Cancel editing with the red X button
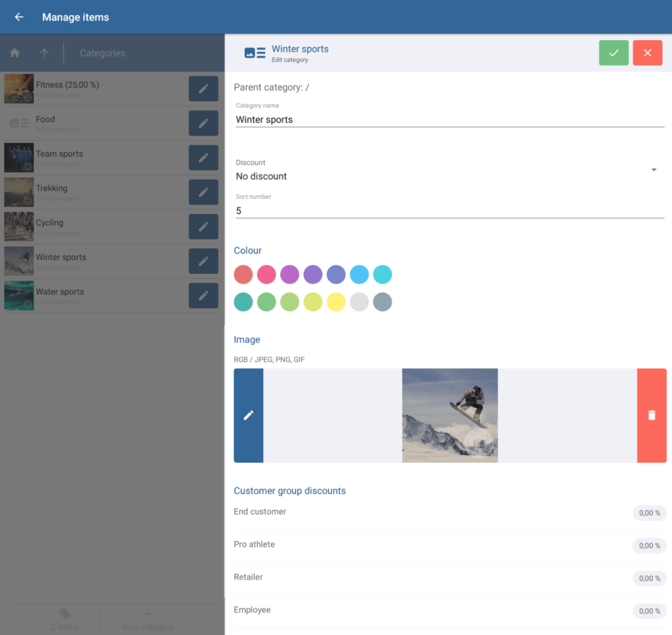The height and width of the screenshot is (635, 672). point(648,53)
